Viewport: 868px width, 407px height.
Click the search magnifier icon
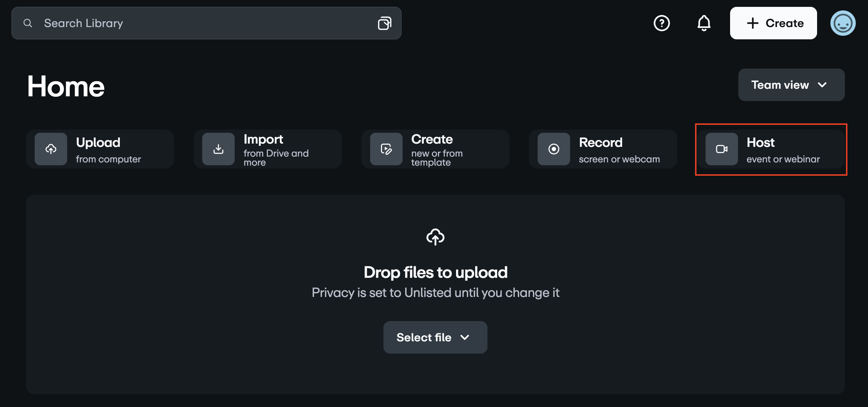pos(28,23)
